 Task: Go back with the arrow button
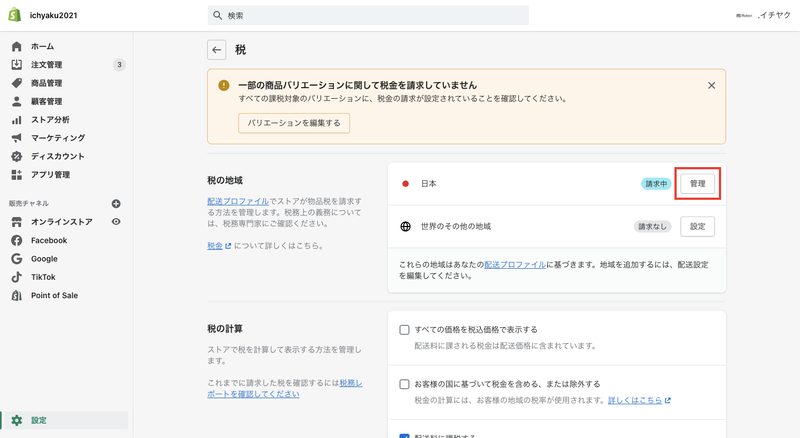point(217,50)
